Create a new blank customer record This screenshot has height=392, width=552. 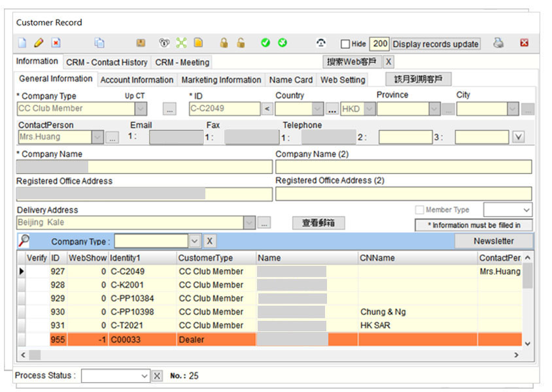tap(22, 43)
